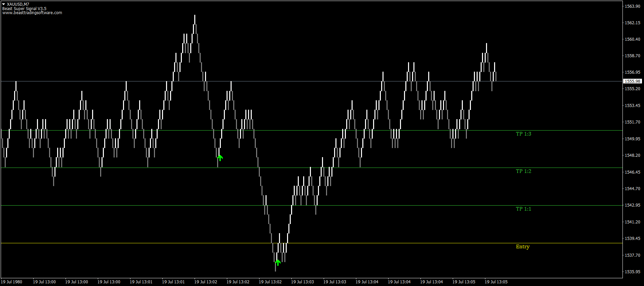Viewport: 644px width, 286px height.
Task: Click the 1558.70 price on the scale
Action: click(633, 56)
